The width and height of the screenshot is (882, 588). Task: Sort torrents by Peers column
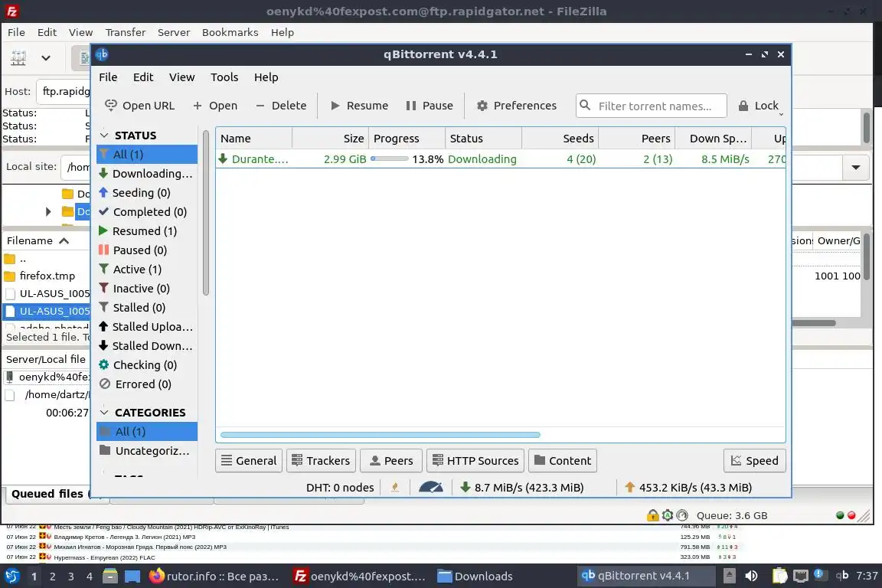(636, 139)
